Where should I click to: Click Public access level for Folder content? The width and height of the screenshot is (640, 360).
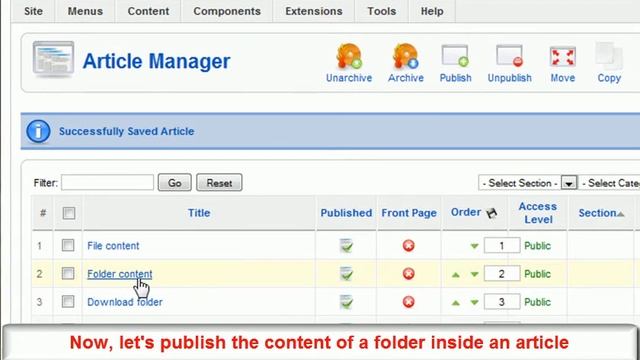(537, 274)
